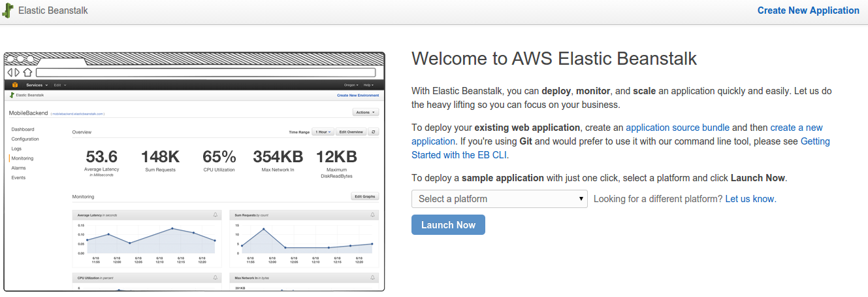This screenshot has height=297, width=868.
Task: Open the Services menu in the console bar
Action: [x=37, y=85]
